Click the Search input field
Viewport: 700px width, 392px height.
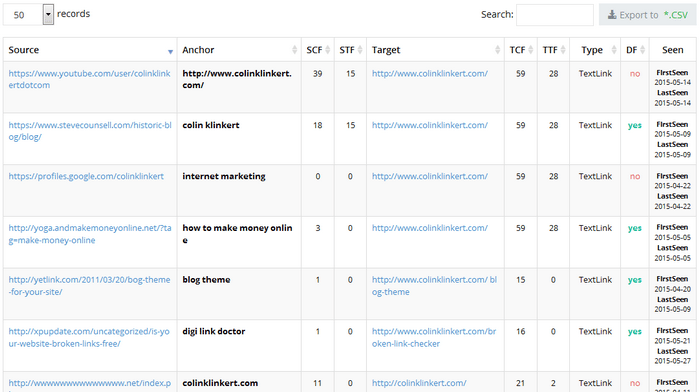point(555,15)
